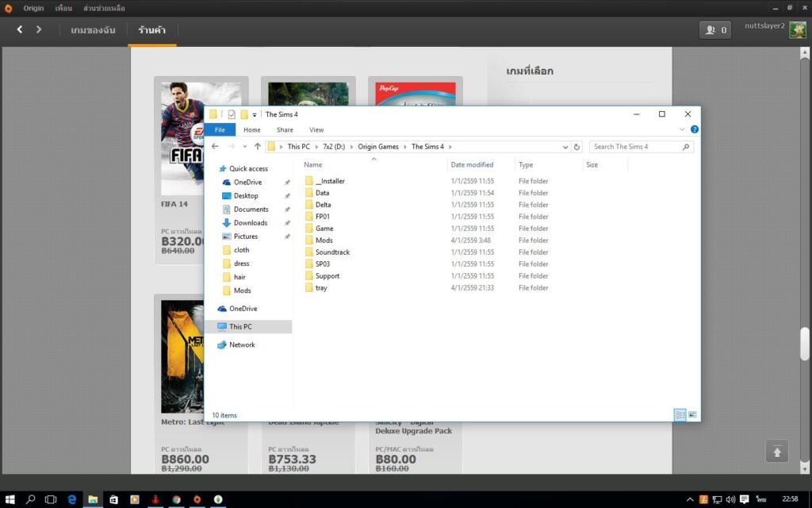This screenshot has width=812, height=508.
Task: Expand the chevron after The Sims 4 in the address bar
Action: pos(450,147)
